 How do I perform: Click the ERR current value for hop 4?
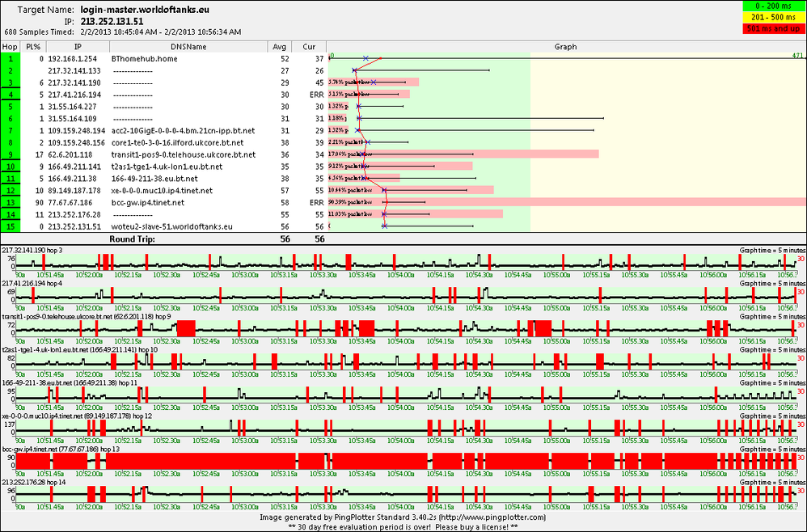(316, 95)
